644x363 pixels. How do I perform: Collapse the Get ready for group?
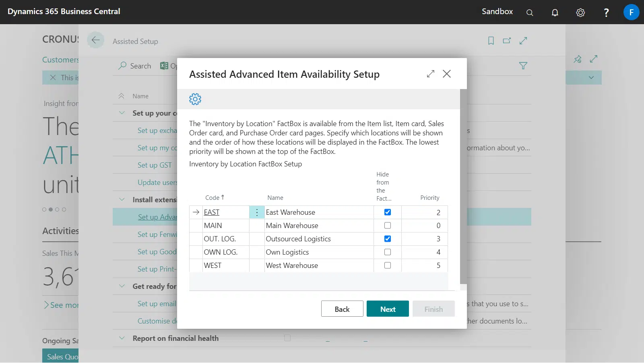[x=122, y=286]
